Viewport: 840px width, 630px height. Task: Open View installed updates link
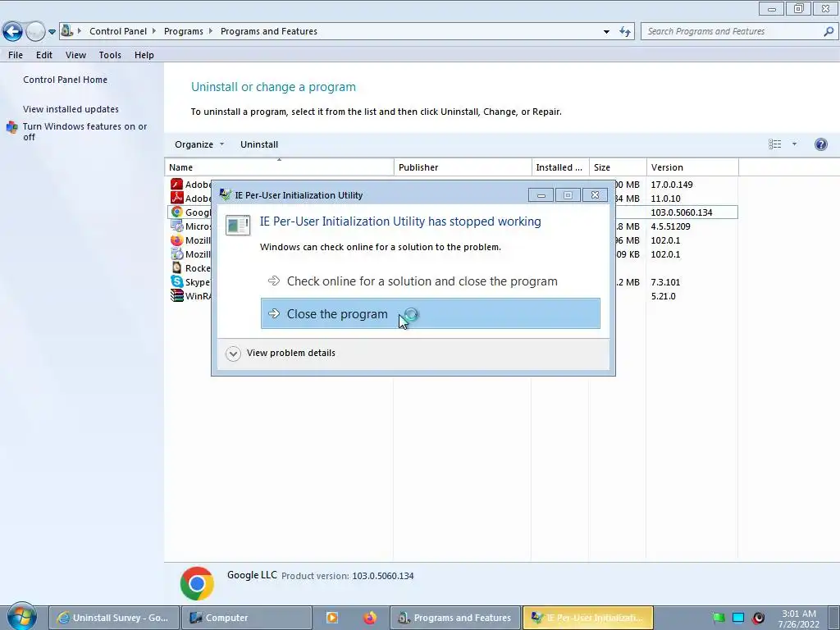[71, 109]
